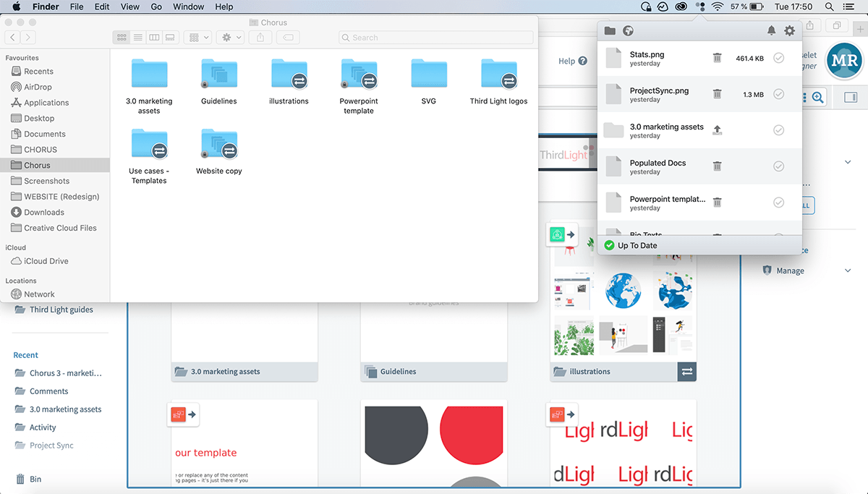868x494 pixels.
Task: Go back in Finder window
Action: click(12, 37)
